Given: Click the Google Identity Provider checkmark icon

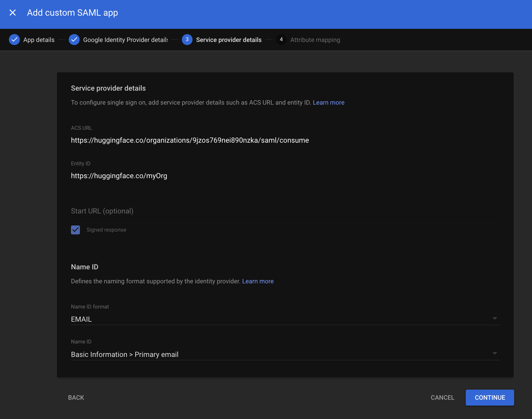Looking at the screenshot, I should point(74,40).
